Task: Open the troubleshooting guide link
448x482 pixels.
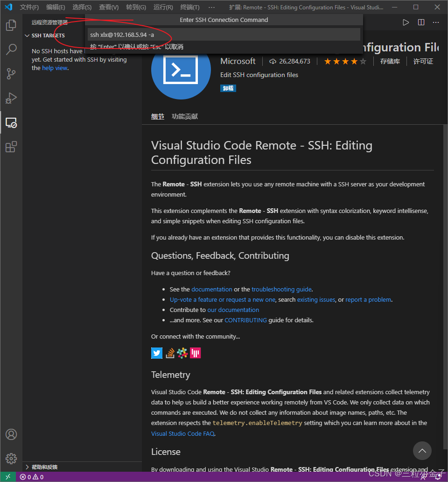Action: click(x=281, y=289)
